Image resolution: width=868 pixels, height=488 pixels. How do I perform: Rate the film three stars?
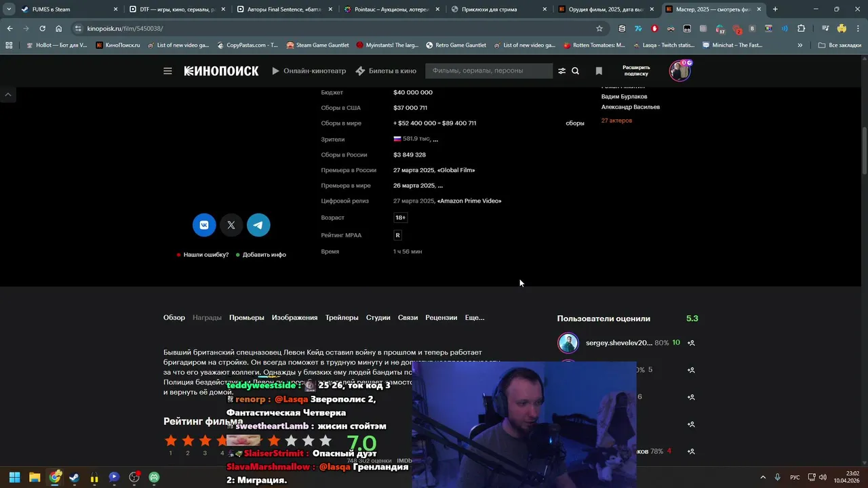205,441
